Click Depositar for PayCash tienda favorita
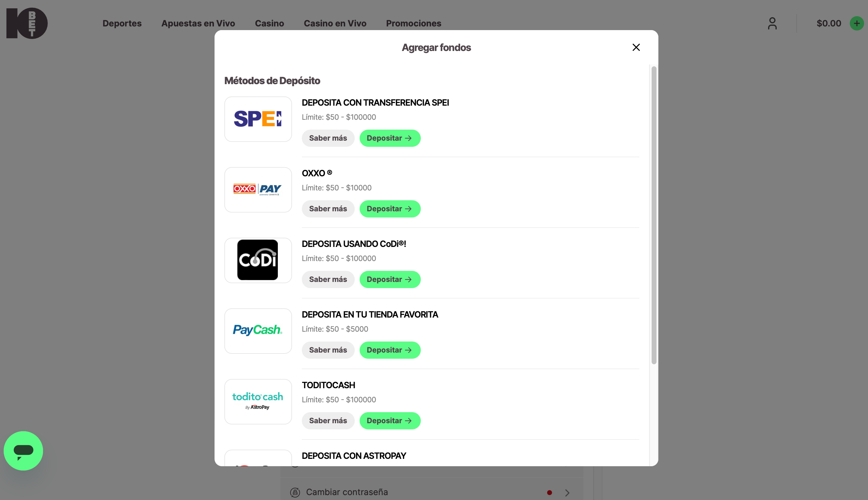 (390, 350)
